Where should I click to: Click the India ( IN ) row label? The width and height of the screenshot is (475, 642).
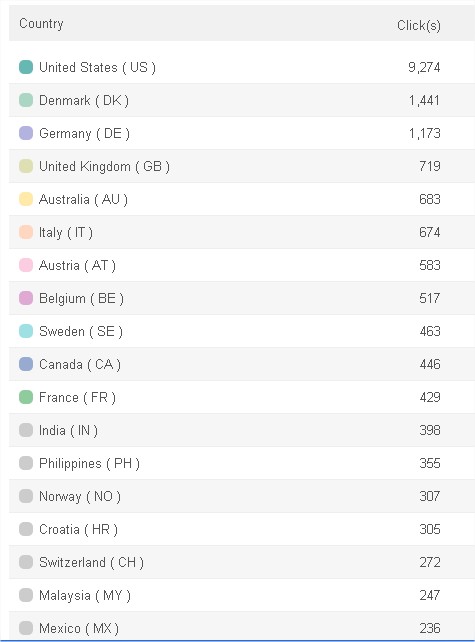click(68, 430)
